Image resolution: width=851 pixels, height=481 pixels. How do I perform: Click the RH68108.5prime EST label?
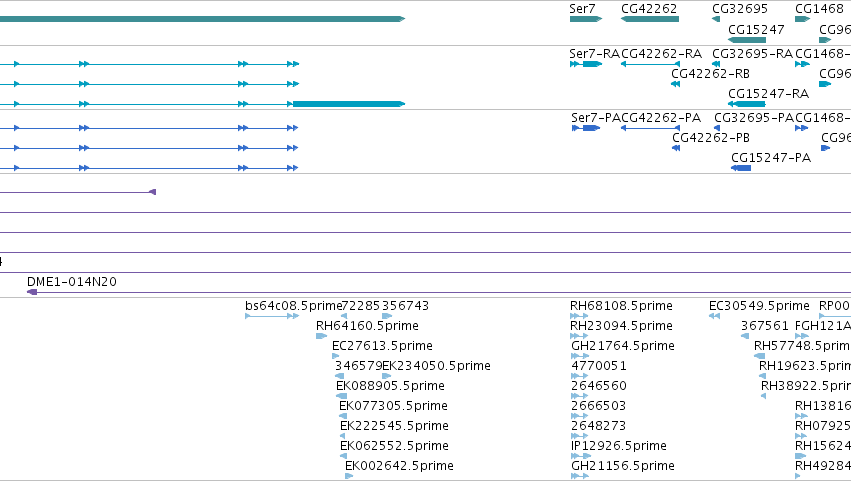[621, 306]
